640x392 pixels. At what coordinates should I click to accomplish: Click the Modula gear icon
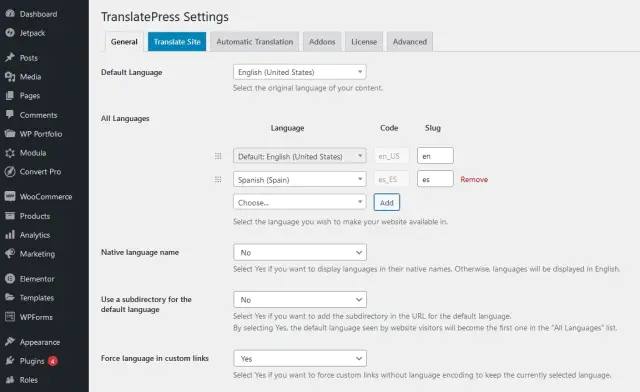(x=10, y=153)
